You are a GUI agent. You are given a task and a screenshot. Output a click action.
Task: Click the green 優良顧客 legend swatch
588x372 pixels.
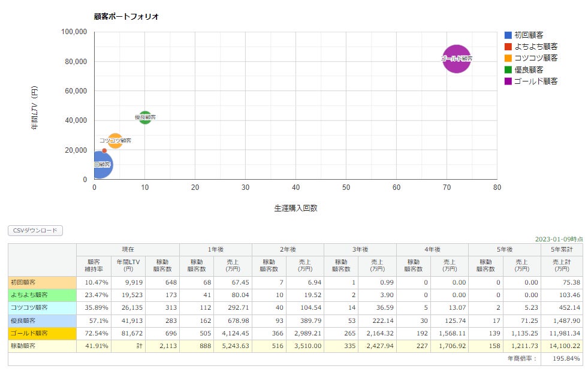point(508,69)
